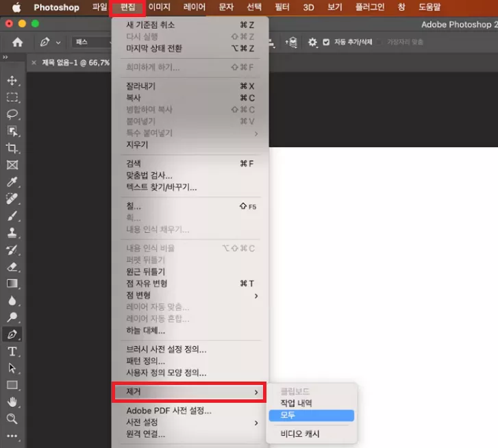Screen dimensions: 498x448
Task: Open Adobe PDF 사전 설정... item
Action: 190,410
